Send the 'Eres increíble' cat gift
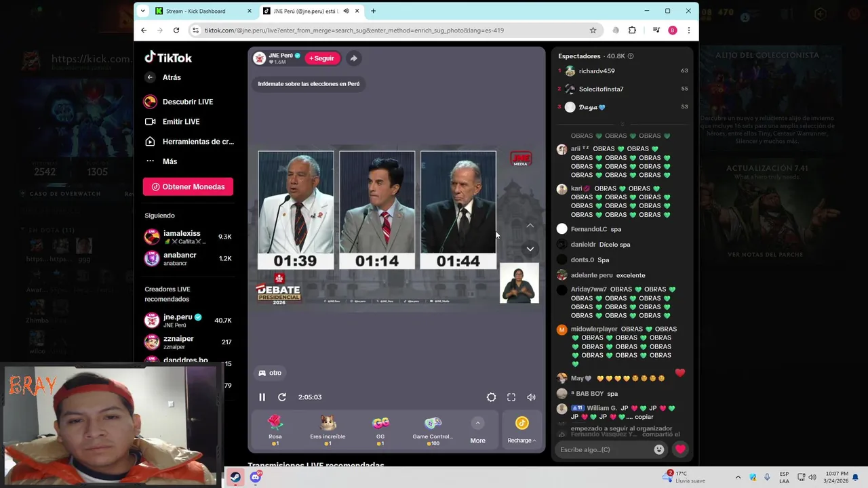868x488 pixels. pyautogui.click(x=328, y=430)
